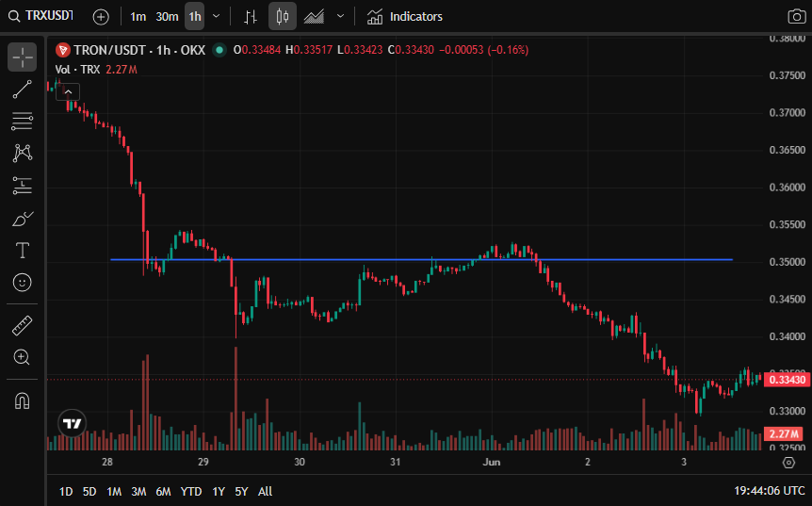Open the Indicators menu
This screenshot has width=812, height=506.
pyautogui.click(x=405, y=17)
